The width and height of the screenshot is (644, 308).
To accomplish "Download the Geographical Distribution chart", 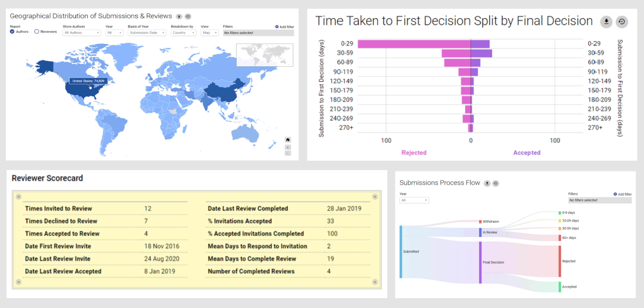I will (179, 17).
